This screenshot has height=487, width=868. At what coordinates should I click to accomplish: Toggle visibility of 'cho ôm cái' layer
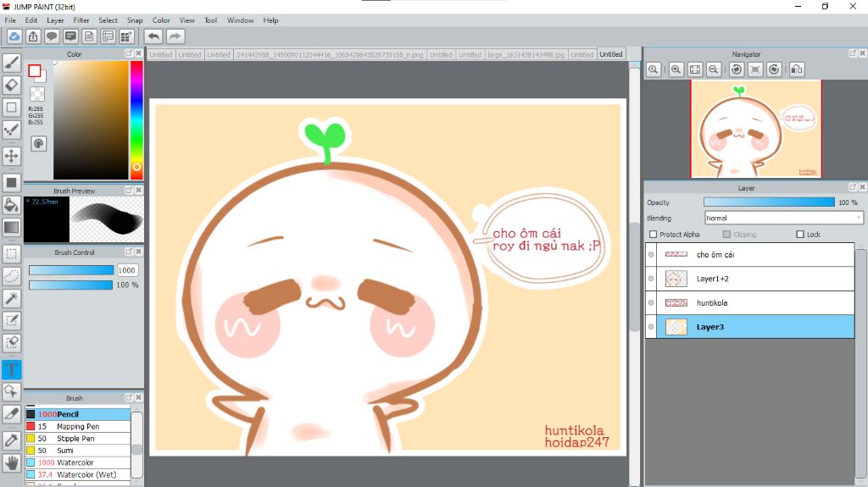click(652, 255)
